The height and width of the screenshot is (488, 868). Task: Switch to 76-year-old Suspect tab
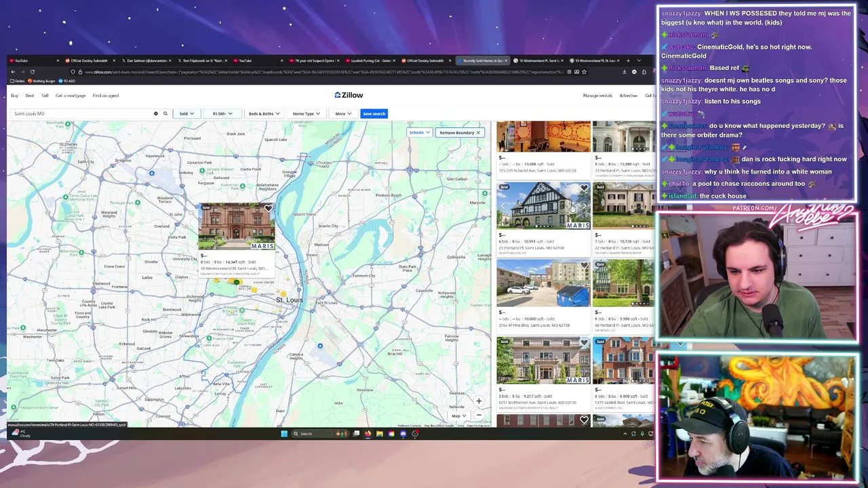pyautogui.click(x=314, y=60)
